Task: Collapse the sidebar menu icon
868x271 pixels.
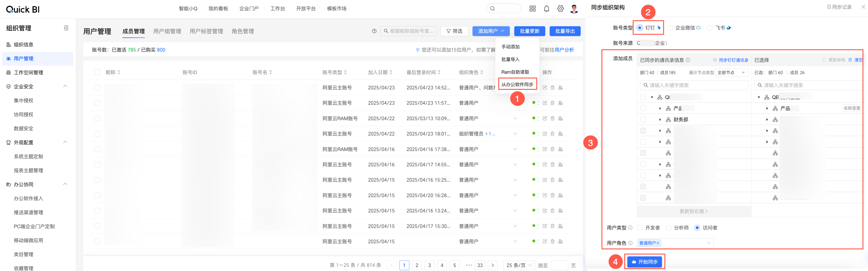Action: pyautogui.click(x=66, y=28)
